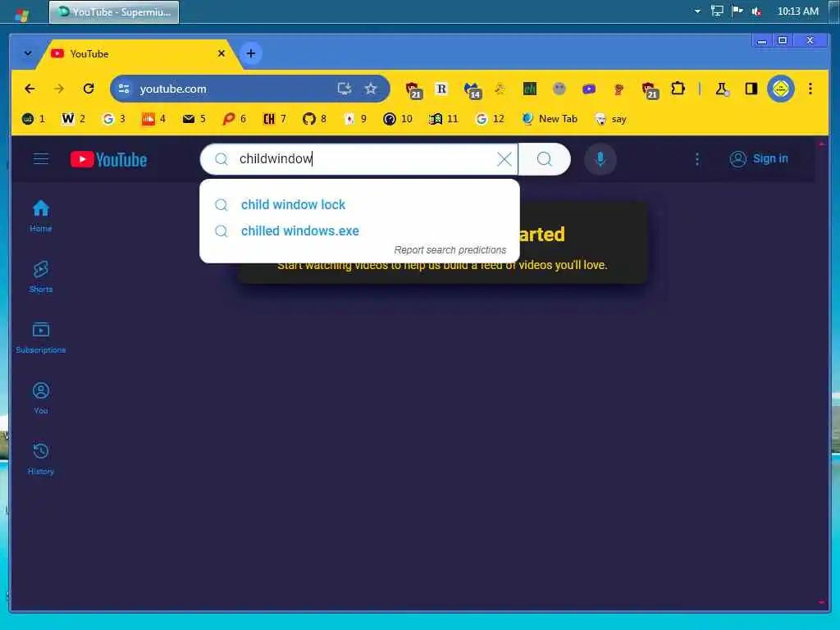840x630 pixels.
Task: Reload the page
Action: [89, 89]
